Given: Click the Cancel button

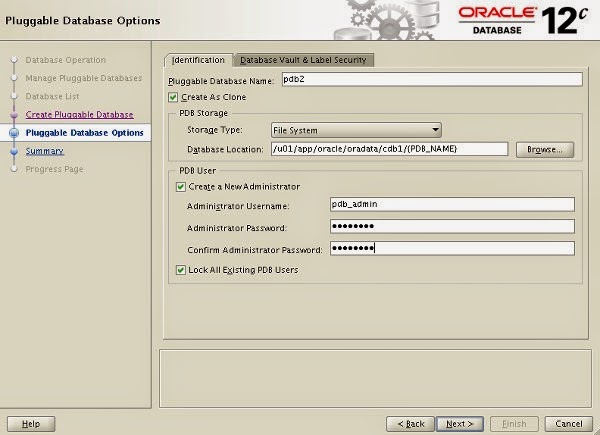Looking at the screenshot, I should coord(569,424).
